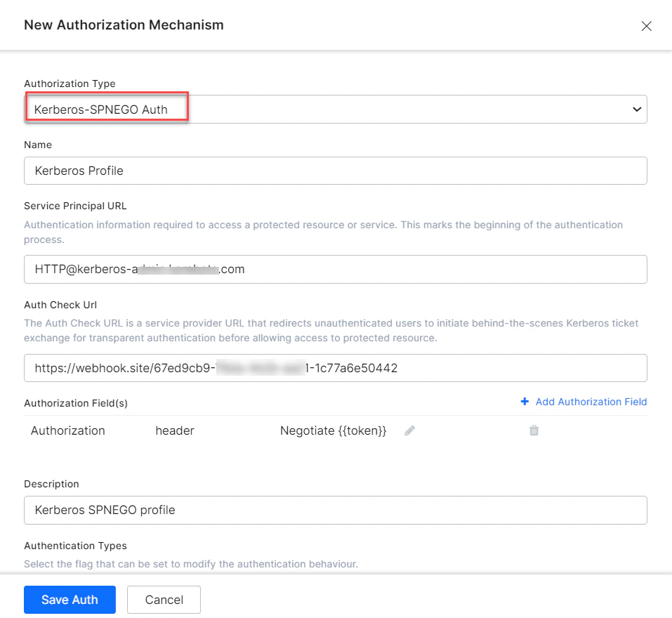Save the Kerberos authorization profile
Screen dimensions: 672x618
pos(70,600)
